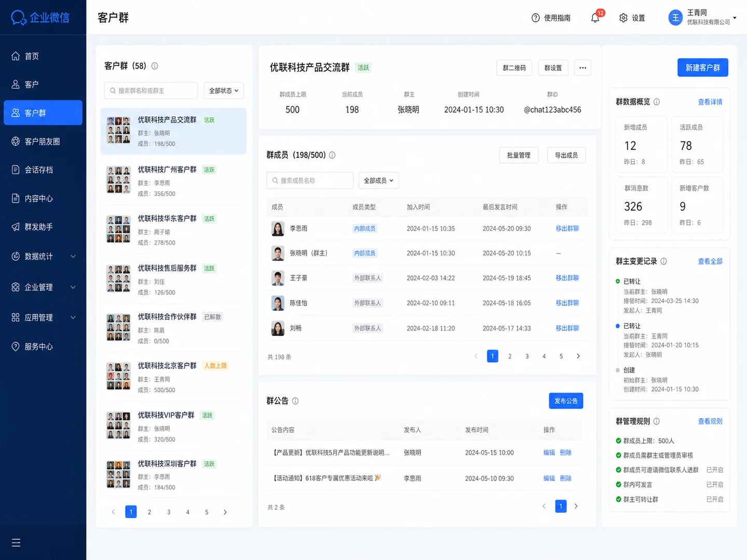Screen dimensions: 747x560
Task: Click 查看详情 link in 群数据概览
Action: [x=710, y=102]
